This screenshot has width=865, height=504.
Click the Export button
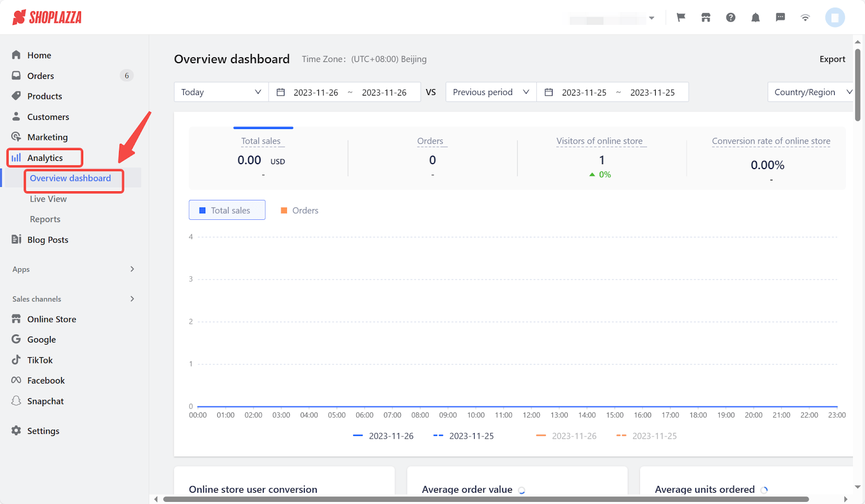coord(832,59)
